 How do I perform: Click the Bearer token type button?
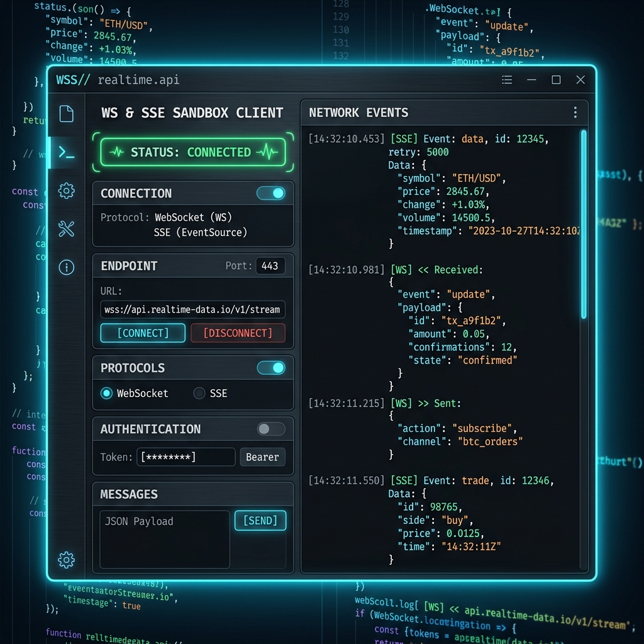click(262, 457)
